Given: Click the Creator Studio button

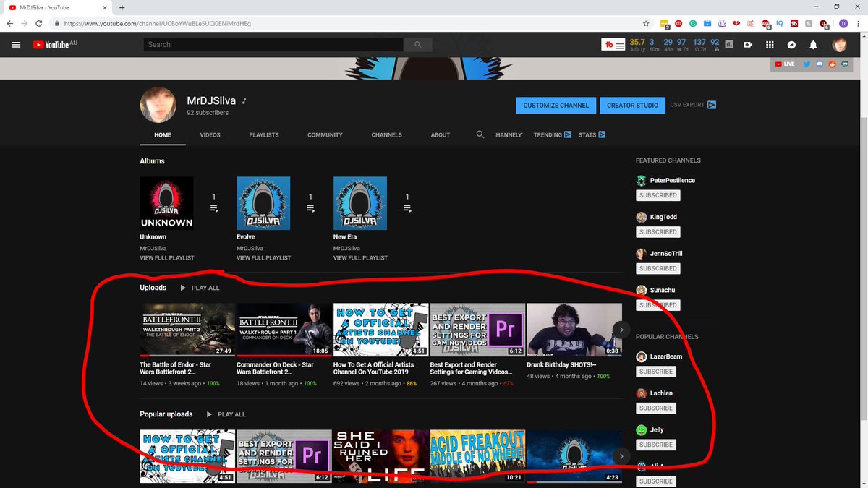Looking at the screenshot, I should 633,105.
